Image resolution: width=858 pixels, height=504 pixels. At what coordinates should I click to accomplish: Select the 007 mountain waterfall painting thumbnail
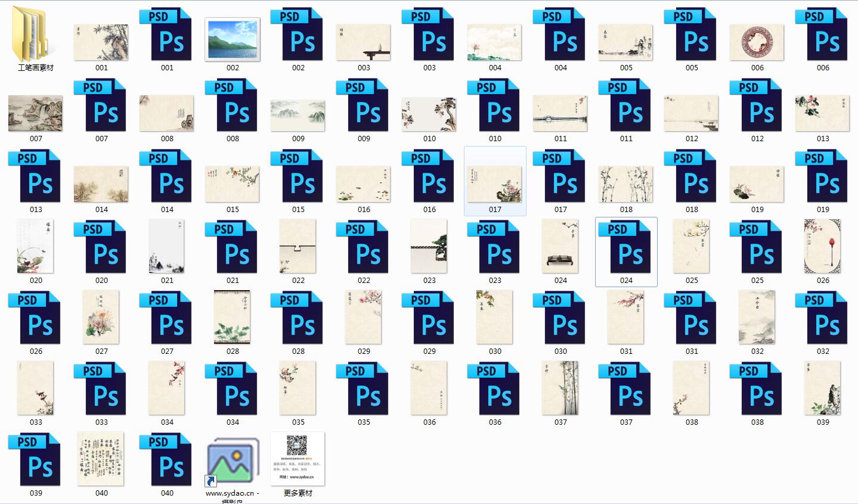pyautogui.click(x=36, y=113)
